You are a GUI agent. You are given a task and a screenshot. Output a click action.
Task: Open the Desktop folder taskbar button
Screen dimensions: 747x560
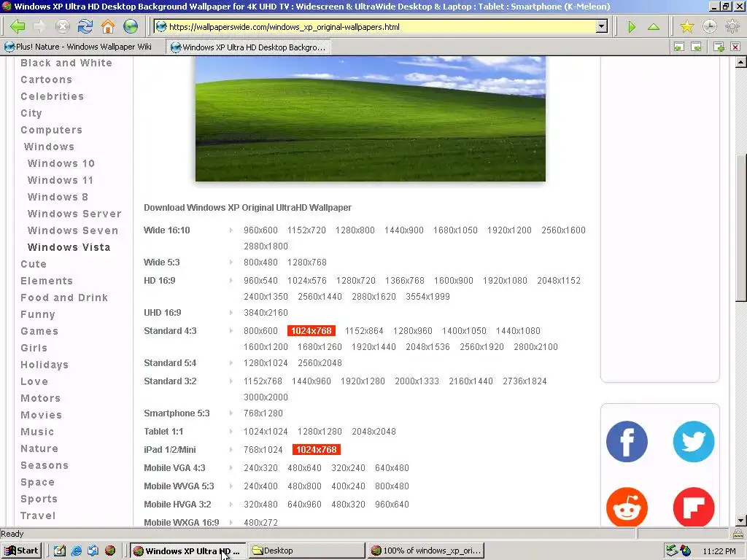pos(307,551)
